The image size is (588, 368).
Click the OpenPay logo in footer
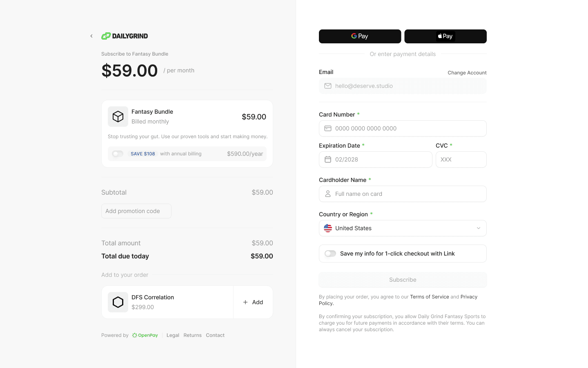point(145,335)
